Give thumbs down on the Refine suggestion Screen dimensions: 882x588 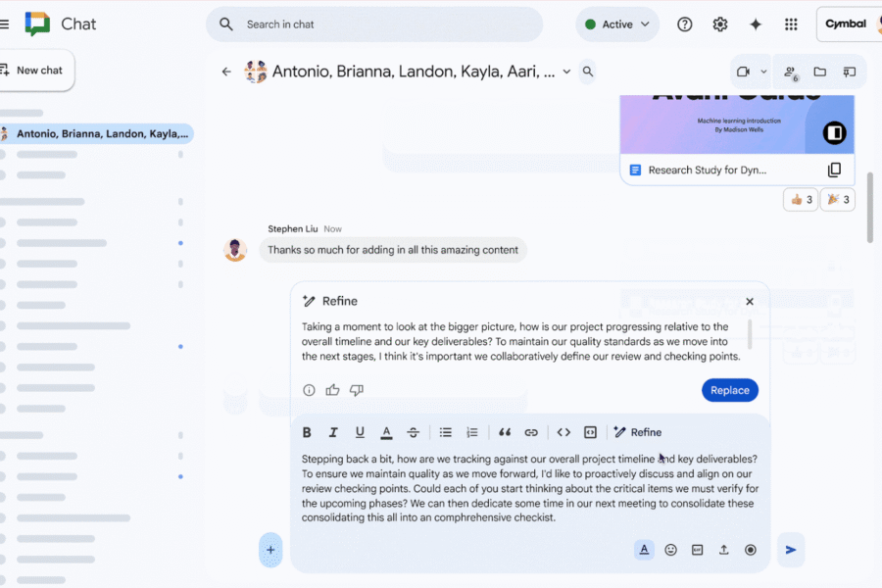point(357,389)
